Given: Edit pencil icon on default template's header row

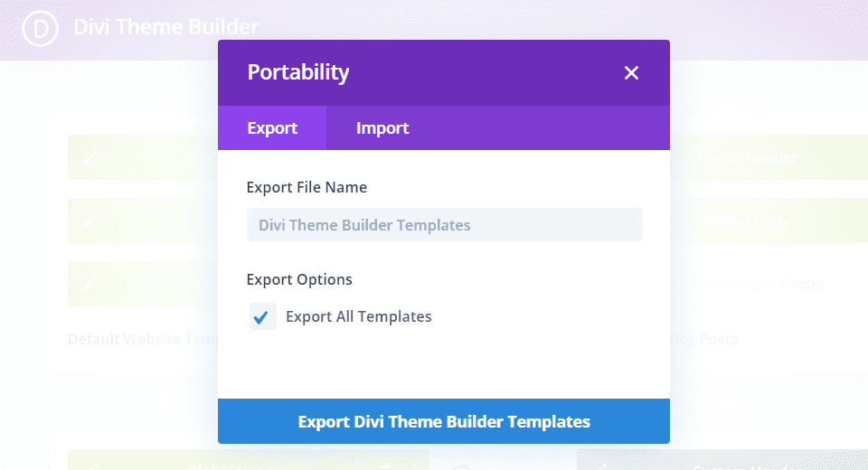Looking at the screenshot, I should pyautogui.click(x=90, y=158).
